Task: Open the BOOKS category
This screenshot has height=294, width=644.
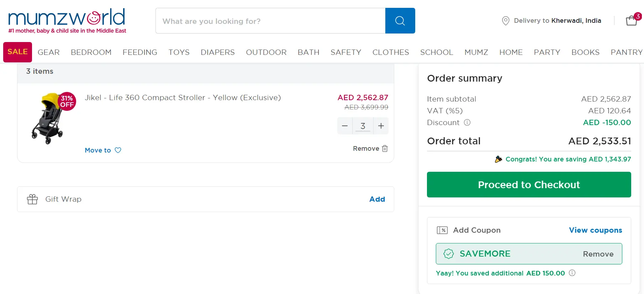Action: (585, 52)
